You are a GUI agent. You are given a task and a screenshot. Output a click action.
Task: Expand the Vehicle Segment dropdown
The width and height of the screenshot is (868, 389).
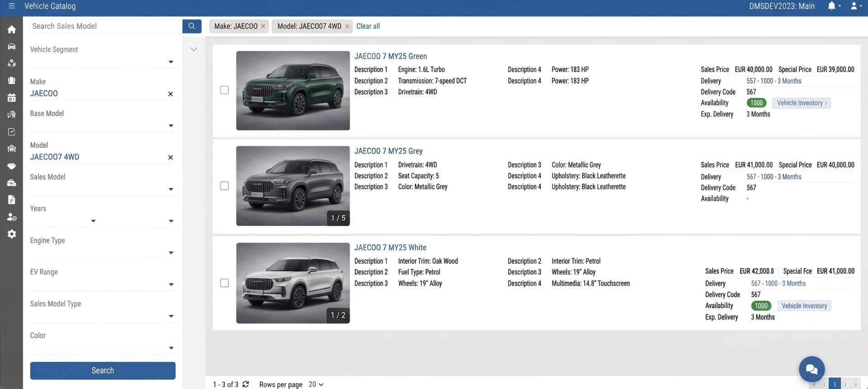tap(171, 62)
